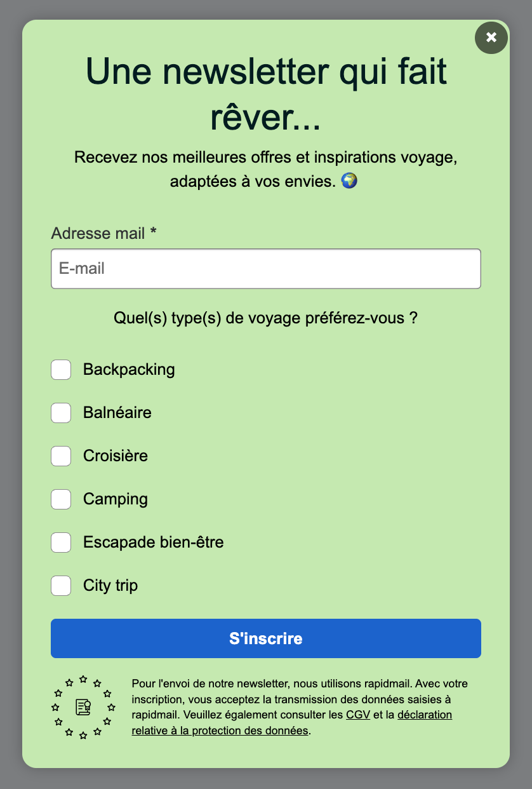Image resolution: width=532 pixels, height=789 pixels.
Task: Tick the Balnéaire checkbox
Action: point(61,413)
